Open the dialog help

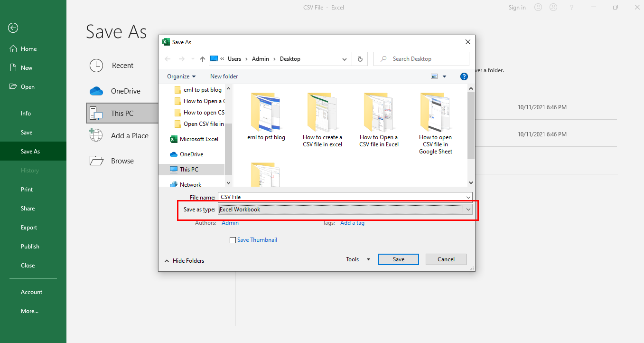click(x=464, y=76)
